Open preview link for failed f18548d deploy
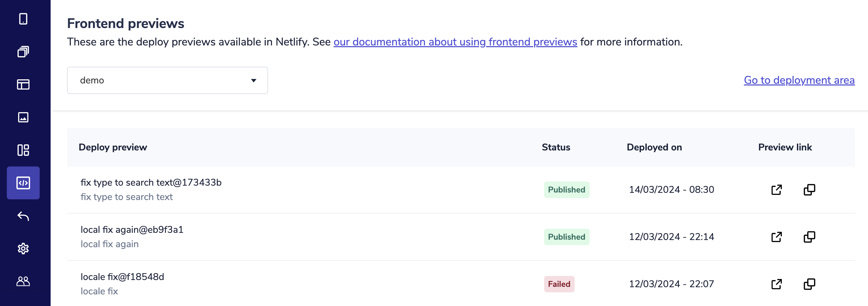Viewport: 868px width, 306px height. coord(777,284)
